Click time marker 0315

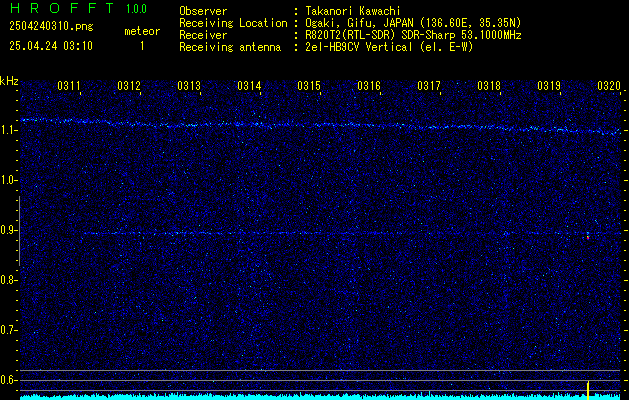click(x=309, y=85)
